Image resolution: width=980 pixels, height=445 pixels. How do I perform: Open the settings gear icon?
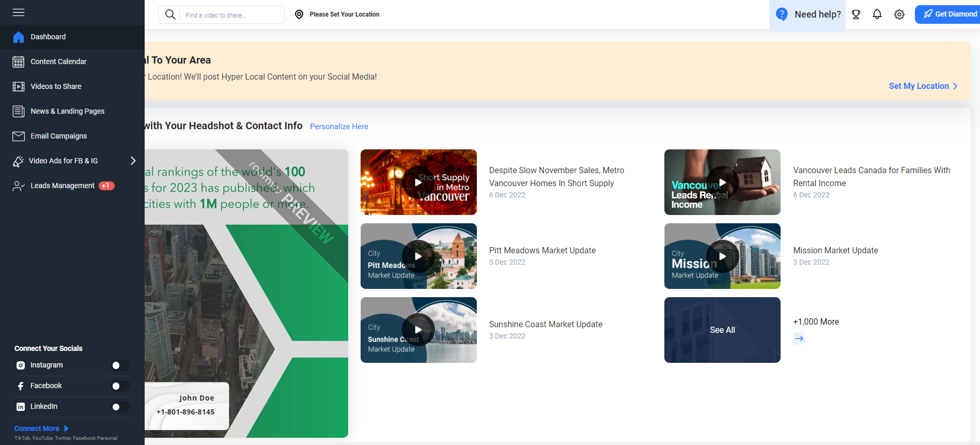pos(899,14)
